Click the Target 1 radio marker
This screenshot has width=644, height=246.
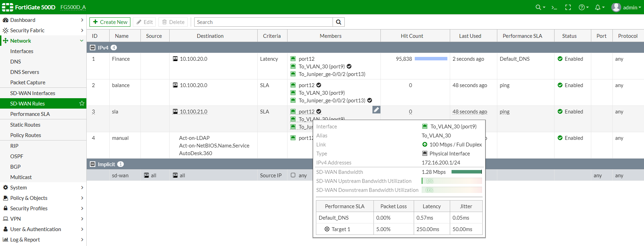(x=327, y=229)
